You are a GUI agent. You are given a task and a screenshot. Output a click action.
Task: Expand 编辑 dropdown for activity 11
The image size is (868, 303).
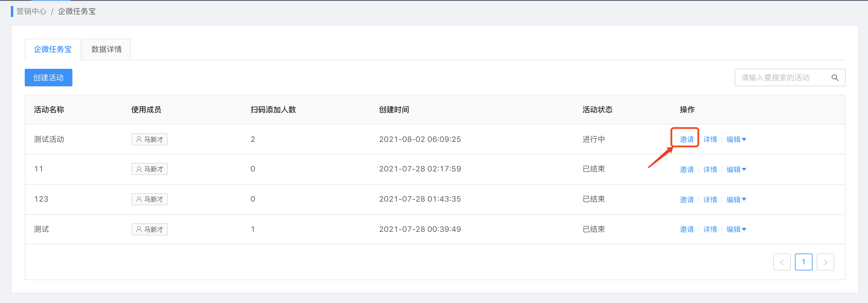pyautogui.click(x=736, y=169)
